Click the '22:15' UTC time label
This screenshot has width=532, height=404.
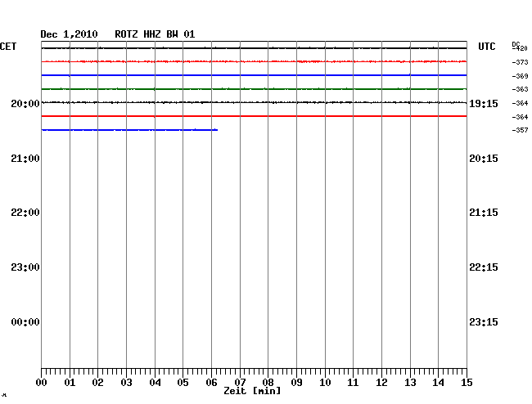484,267
